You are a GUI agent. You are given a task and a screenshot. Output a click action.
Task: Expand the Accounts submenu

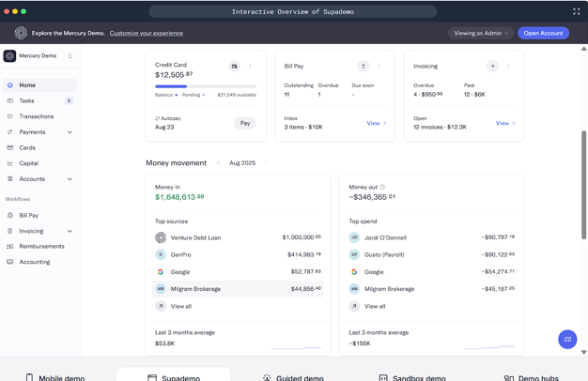pyautogui.click(x=70, y=179)
